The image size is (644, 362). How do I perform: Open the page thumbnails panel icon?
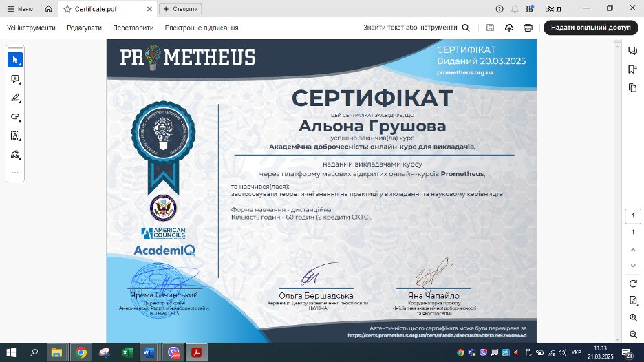coord(632,87)
